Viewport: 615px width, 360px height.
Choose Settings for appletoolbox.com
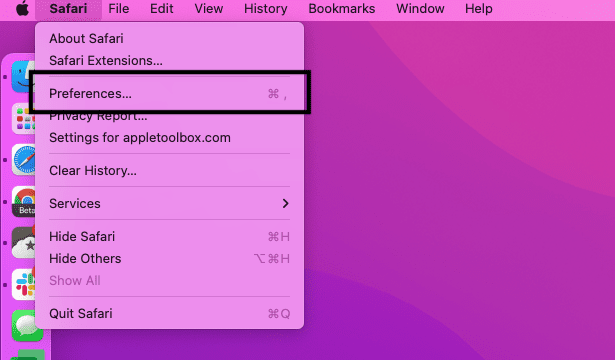169,138
